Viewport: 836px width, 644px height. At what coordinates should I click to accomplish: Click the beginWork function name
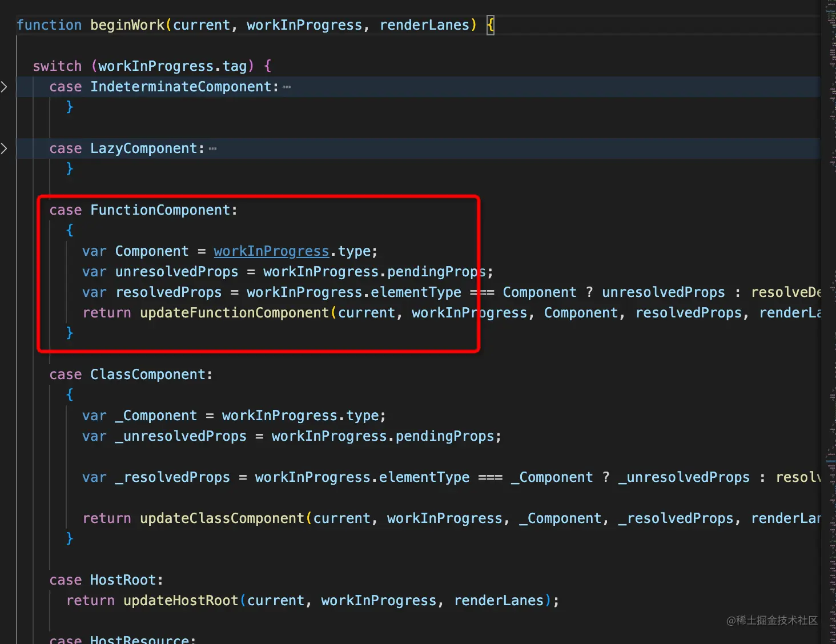[x=127, y=25]
